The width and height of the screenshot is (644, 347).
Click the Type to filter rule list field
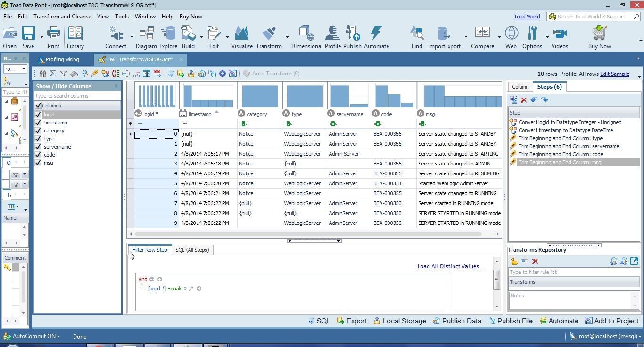point(573,272)
